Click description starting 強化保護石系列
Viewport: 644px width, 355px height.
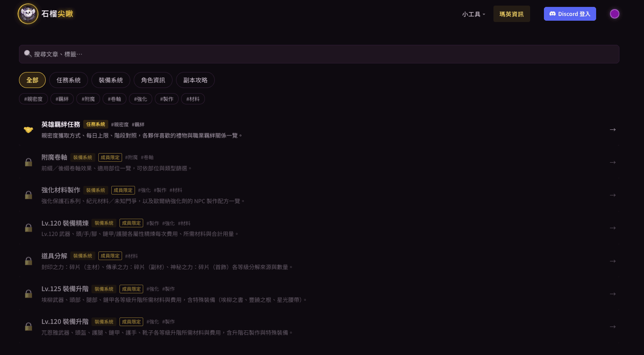click(x=144, y=201)
